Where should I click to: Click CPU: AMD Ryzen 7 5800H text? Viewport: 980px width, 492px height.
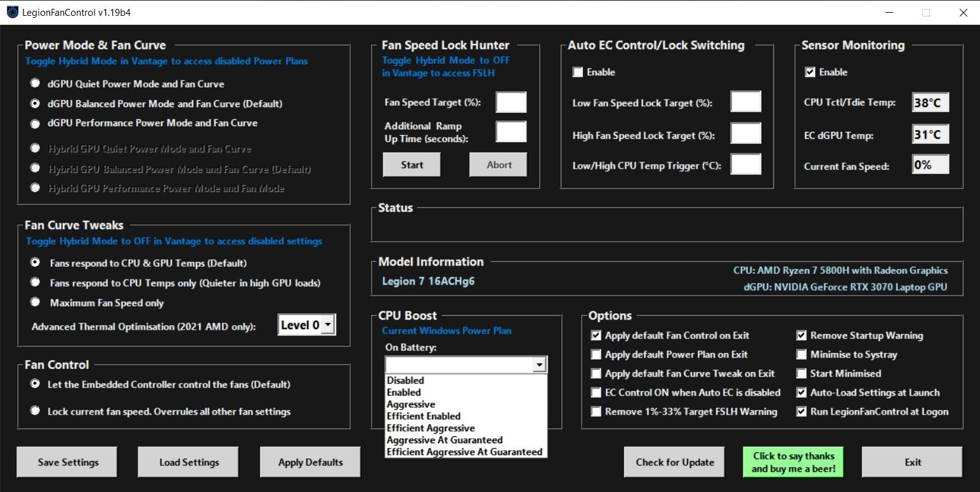pos(840,271)
